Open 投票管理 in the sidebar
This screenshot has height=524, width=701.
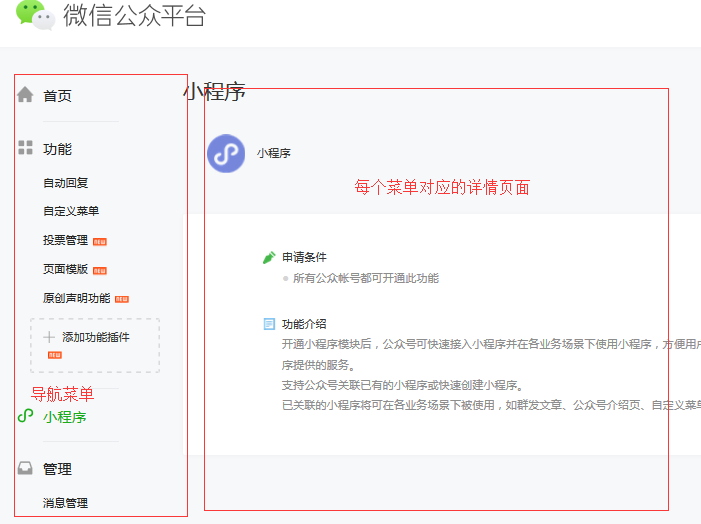tap(65, 240)
